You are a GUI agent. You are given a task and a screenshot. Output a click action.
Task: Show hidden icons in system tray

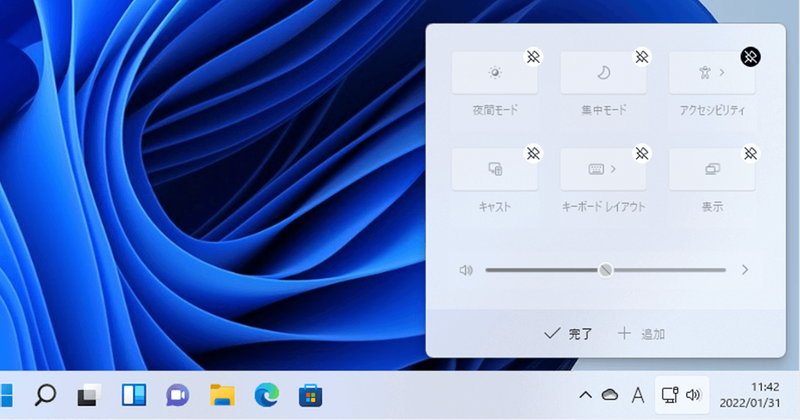pyautogui.click(x=586, y=395)
